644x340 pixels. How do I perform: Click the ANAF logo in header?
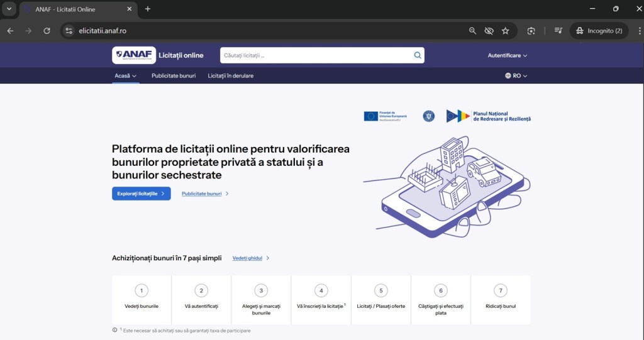click(x=134, y=55)
